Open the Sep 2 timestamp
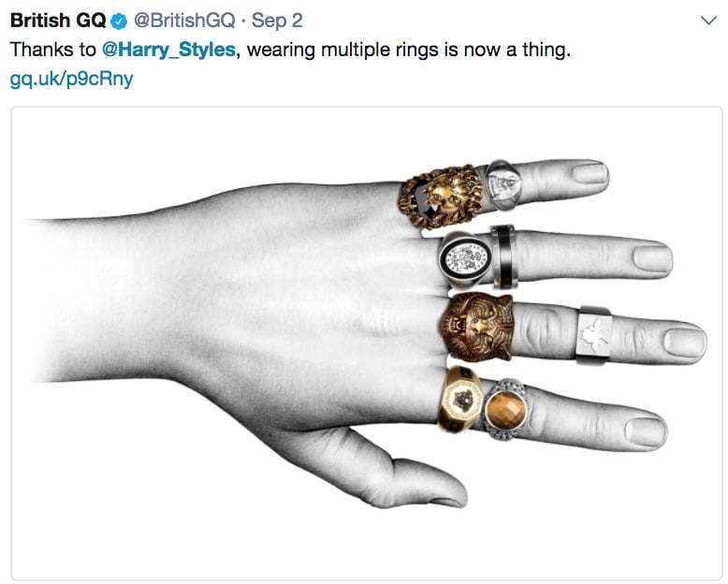Screen dimensions: 728x584 pos(277,21)
